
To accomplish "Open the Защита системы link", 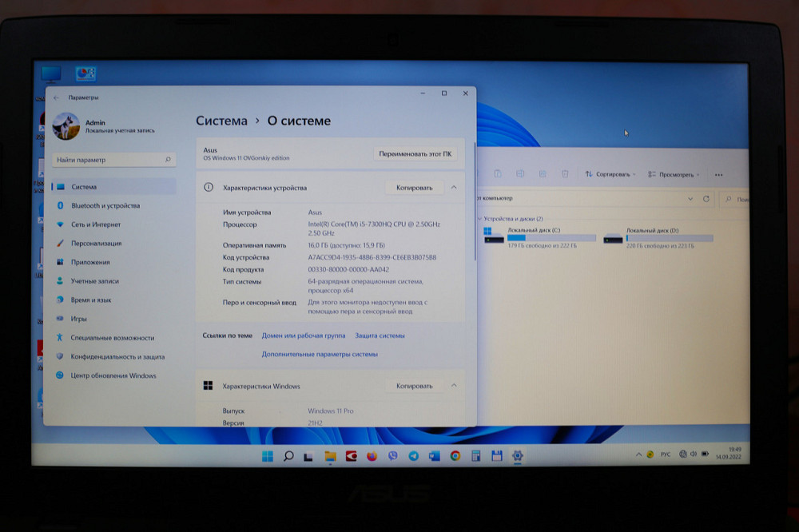I will point(380,335).
